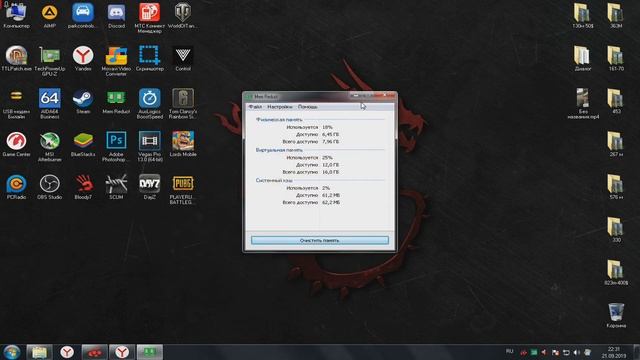Launch the DayZ game shortcut
The height and width of the screenshot is (360, 640).
click(149, 187)
